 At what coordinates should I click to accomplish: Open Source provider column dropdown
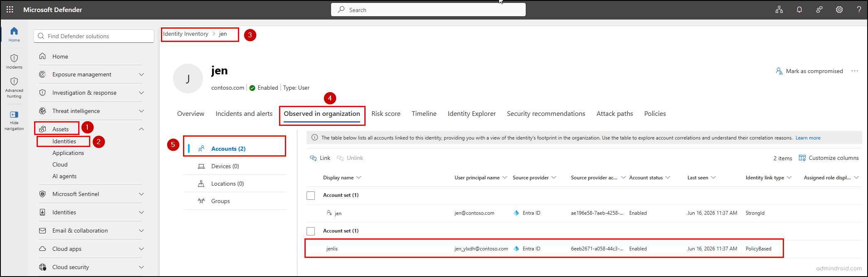[554, 178]
